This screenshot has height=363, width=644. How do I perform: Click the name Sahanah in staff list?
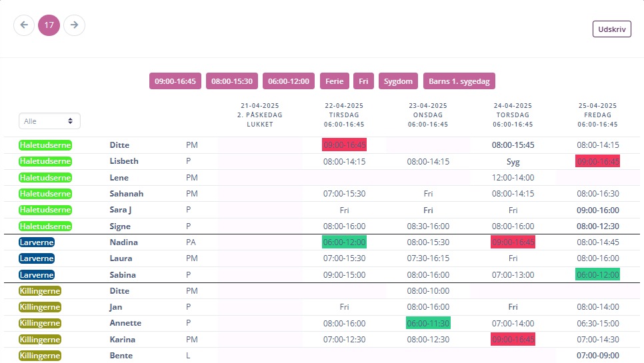tap(127, 194)
